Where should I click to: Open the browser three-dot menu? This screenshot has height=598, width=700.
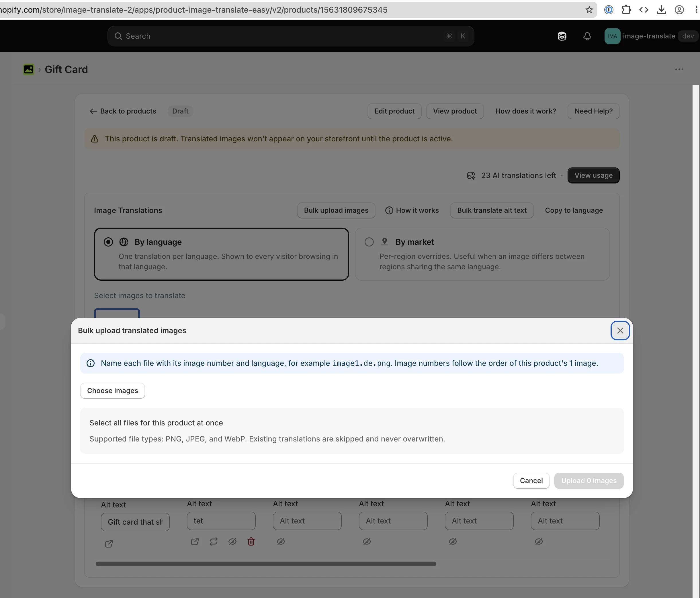(696, 10)
